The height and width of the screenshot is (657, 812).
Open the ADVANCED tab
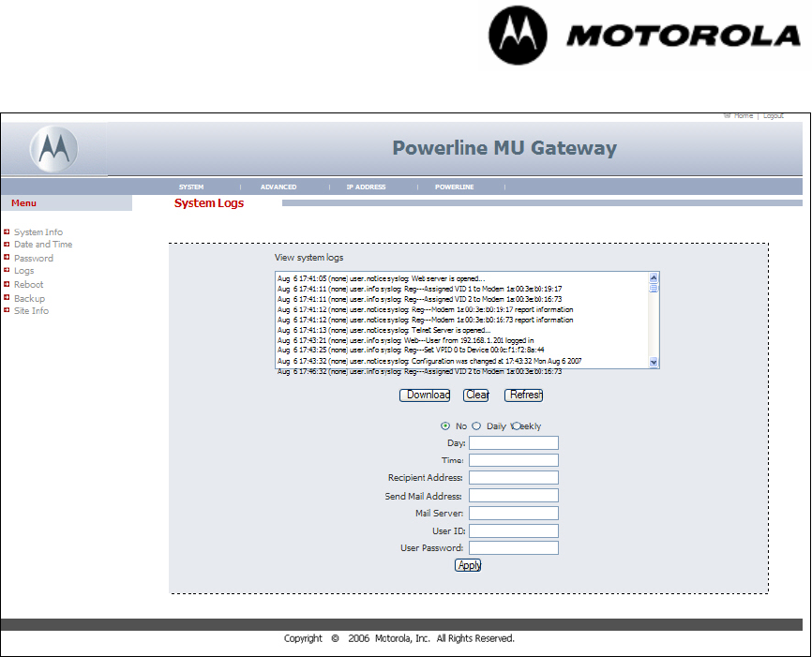(278, 187)
